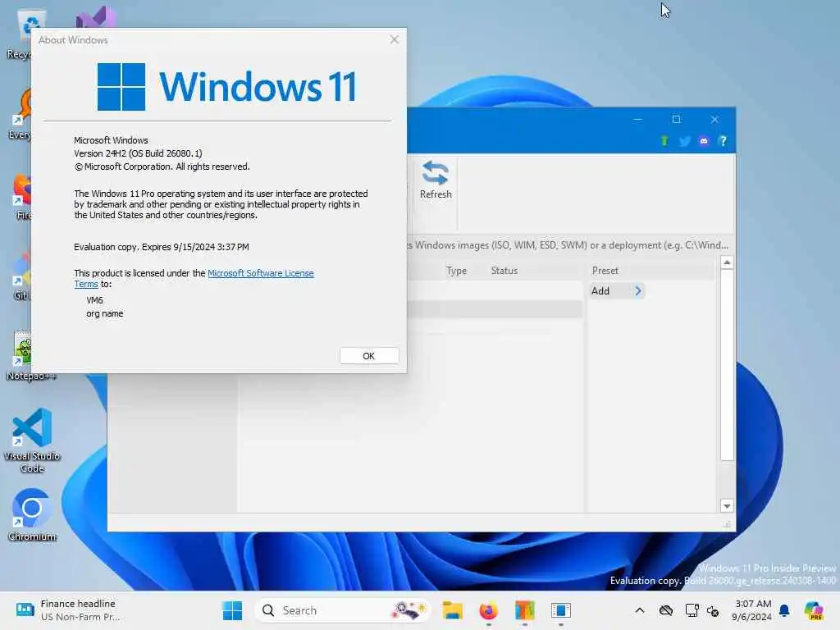
Task: Close the blue background window
Action: [x=714, y=119]
